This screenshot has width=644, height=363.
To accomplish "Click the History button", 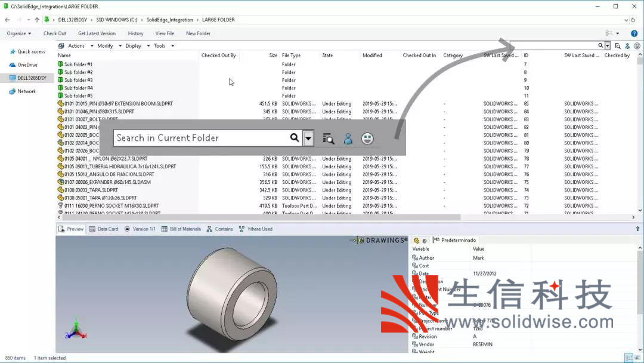I will click(135, 33).
